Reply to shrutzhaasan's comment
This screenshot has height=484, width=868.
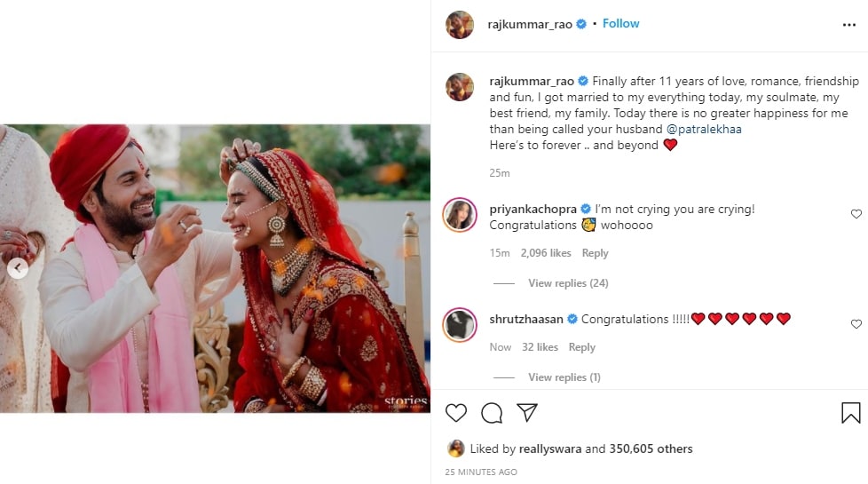pos(582,347)
